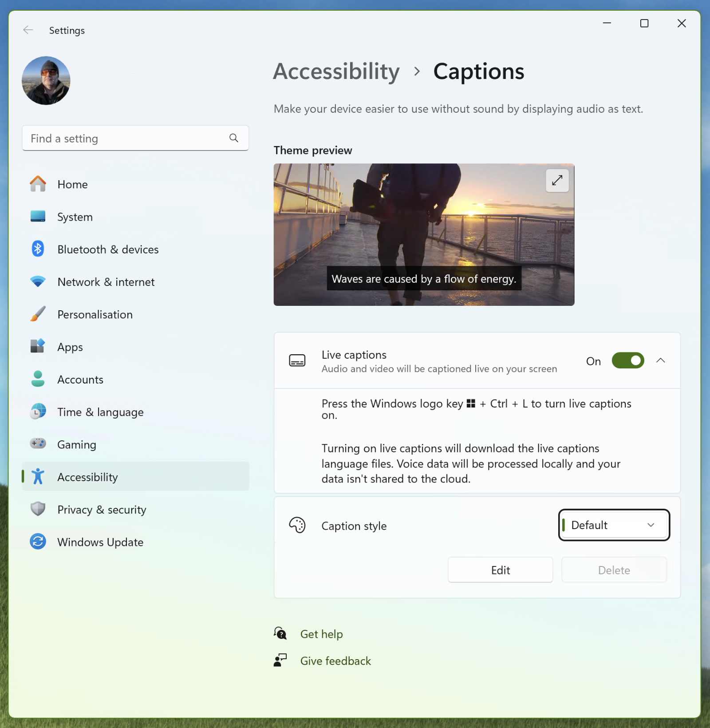This screenshot has height=728, width=710.
Task: Select Accessibility in the breadcrumb
Action: click(x=336, y=71)
